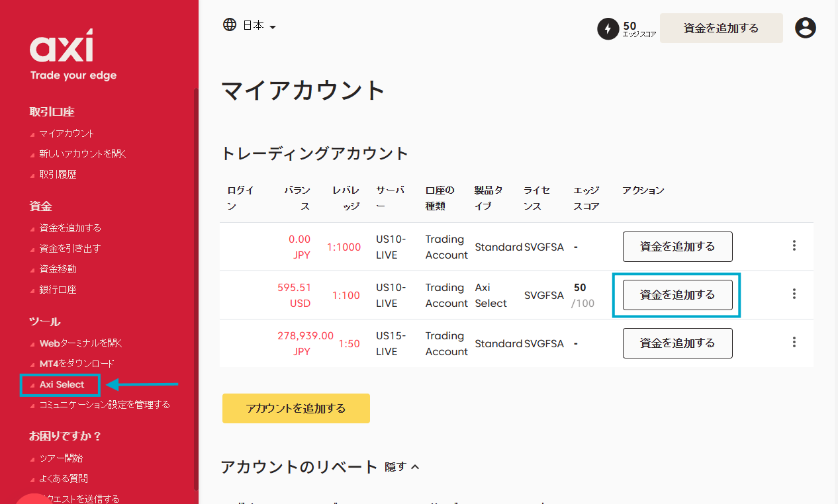The height and width of the screenshot is (504, 838).
Task: Open the user profile avatar icon
Action: click(806, 28)
